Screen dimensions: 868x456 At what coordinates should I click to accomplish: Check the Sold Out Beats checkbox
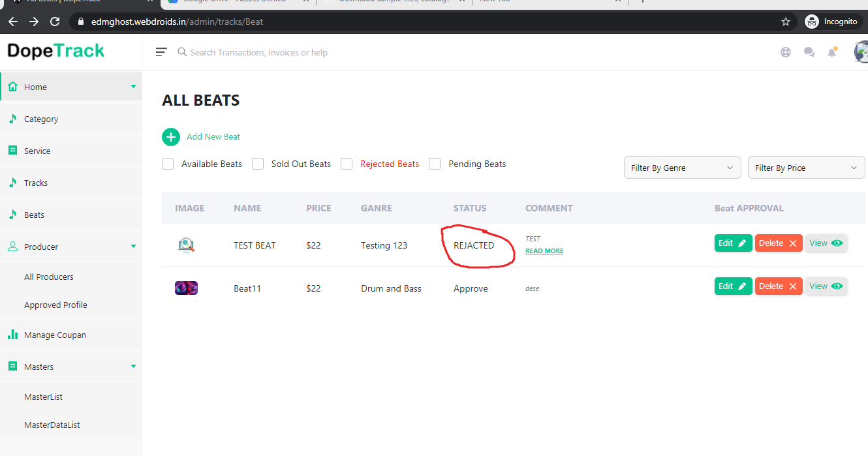[258, 164]
